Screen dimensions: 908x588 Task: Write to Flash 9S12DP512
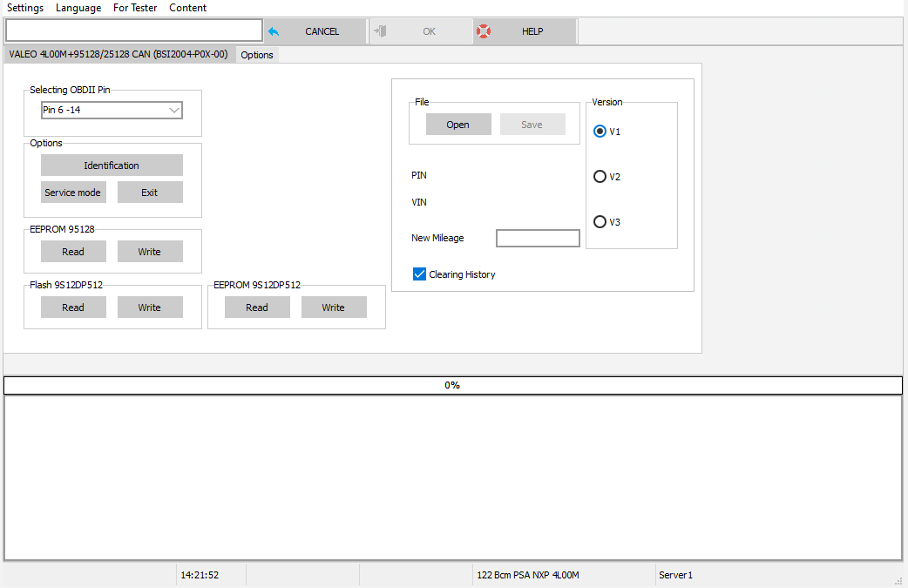(150, 308)
